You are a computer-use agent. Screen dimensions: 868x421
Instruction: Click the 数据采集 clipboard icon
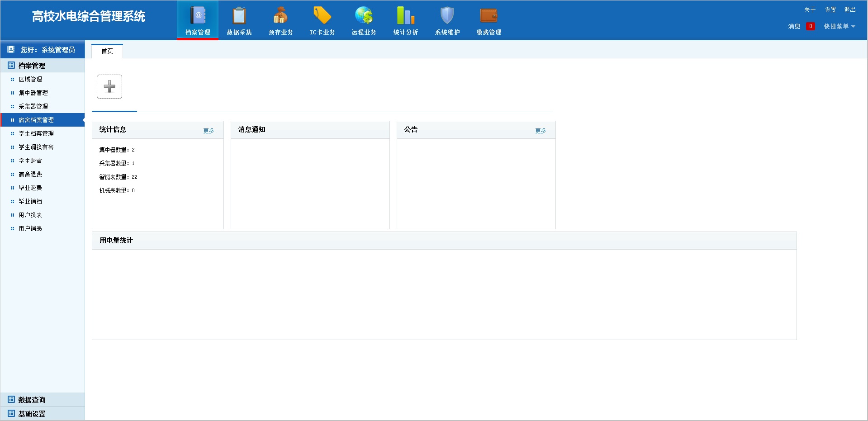[239, 16]
